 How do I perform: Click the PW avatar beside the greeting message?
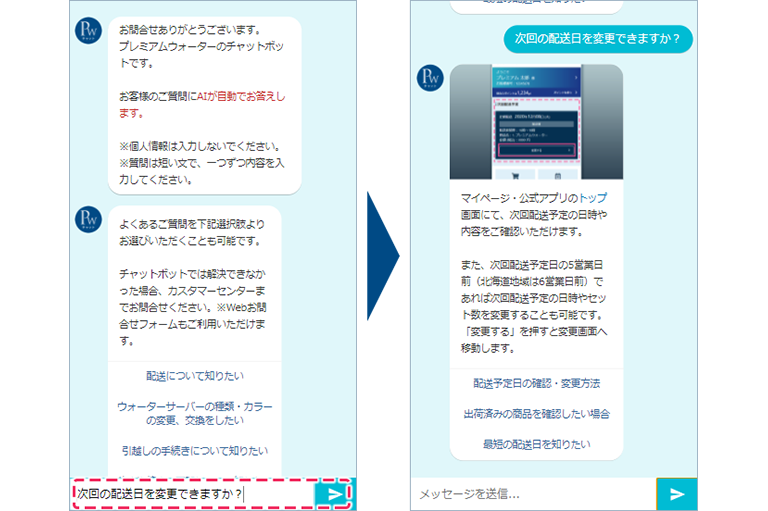89,31
